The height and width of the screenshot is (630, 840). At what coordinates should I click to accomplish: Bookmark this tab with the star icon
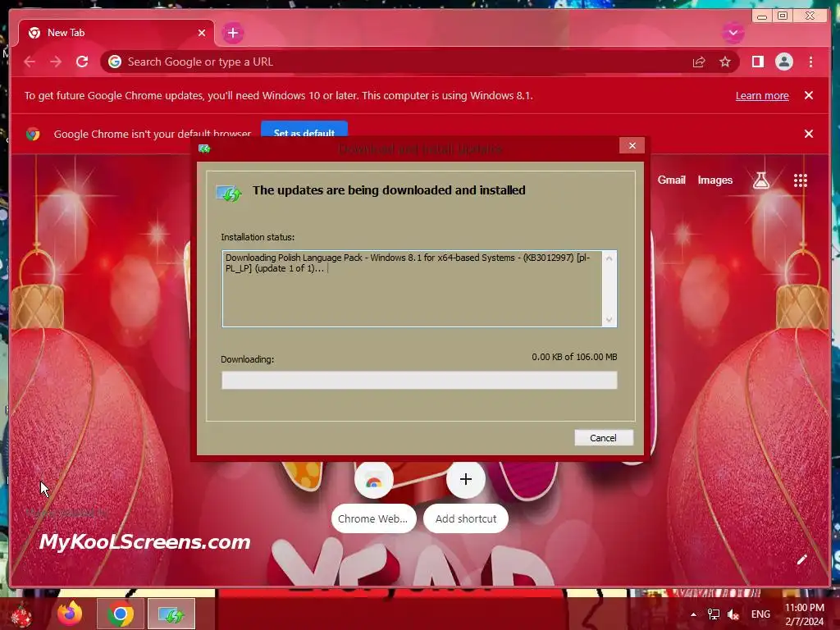(x=725, y=62)
